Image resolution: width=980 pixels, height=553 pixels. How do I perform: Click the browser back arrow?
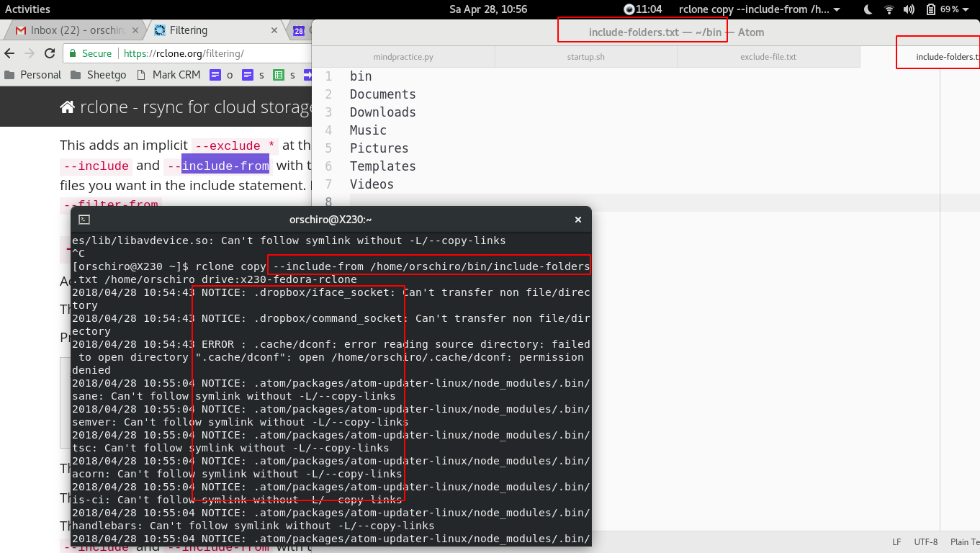tap(10, 53)
